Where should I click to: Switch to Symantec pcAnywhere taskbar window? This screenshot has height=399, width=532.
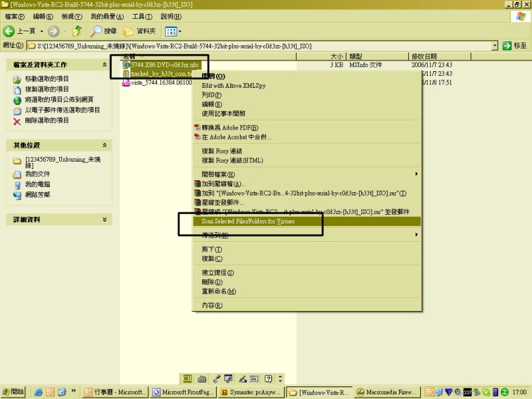tap(251, 392)
